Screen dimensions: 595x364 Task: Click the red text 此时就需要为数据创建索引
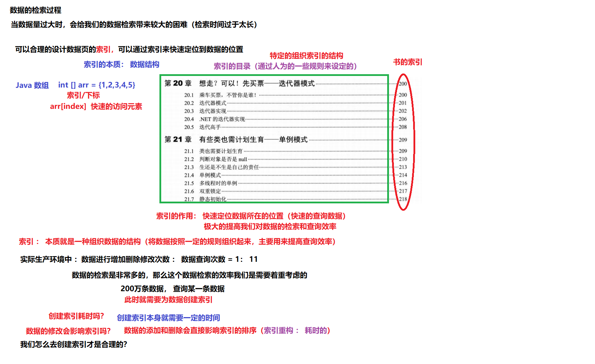(x=169, y=300)
